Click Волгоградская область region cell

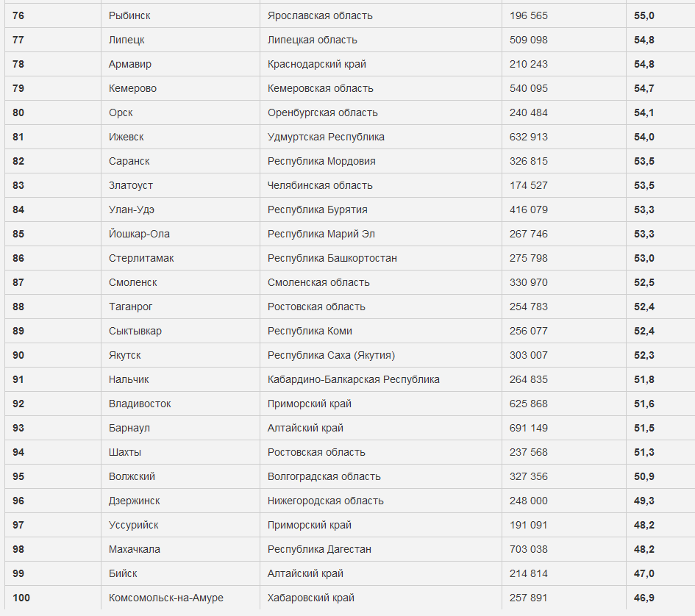(324, 476)
